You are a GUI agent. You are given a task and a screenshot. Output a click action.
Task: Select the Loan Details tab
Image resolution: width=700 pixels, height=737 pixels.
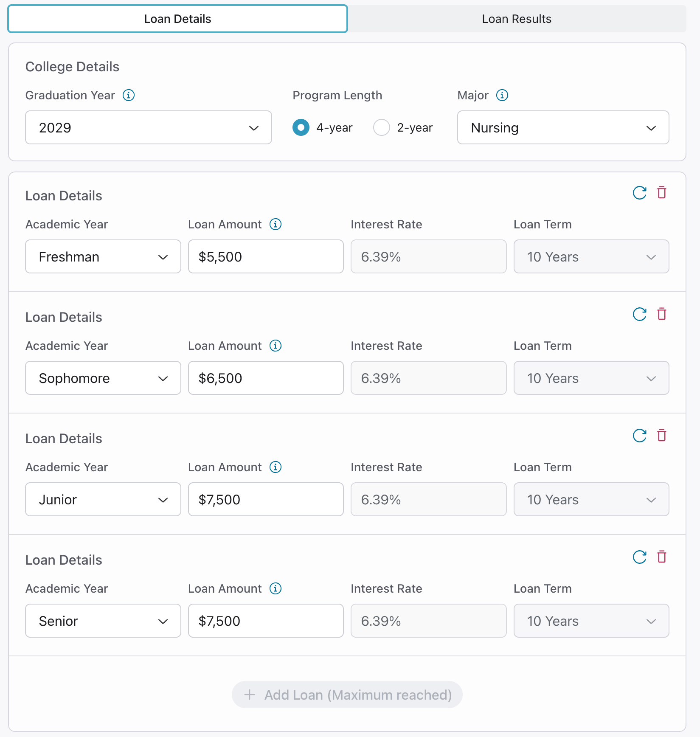coord(177,19)
